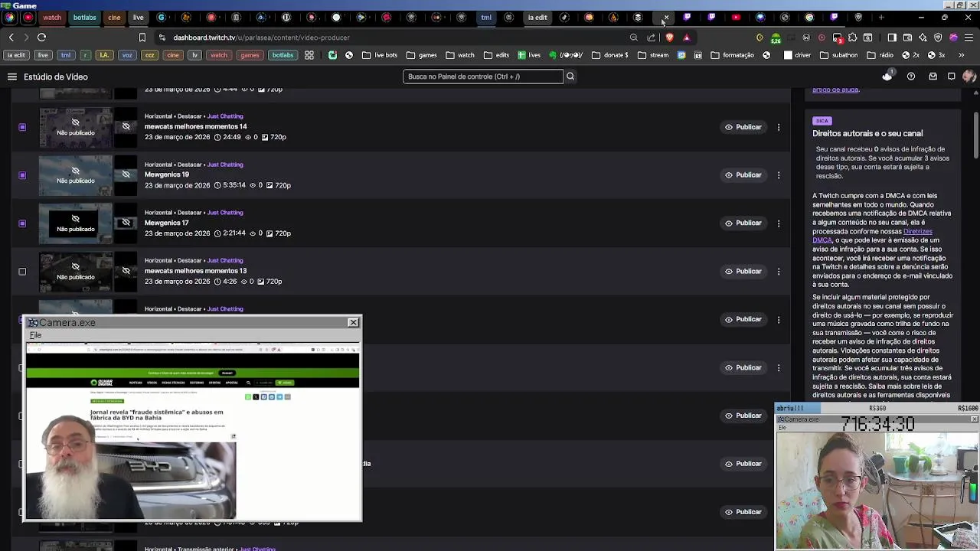
Task: Publish mewcats melhores momentos 14
Action: click(x=743, y=127)
